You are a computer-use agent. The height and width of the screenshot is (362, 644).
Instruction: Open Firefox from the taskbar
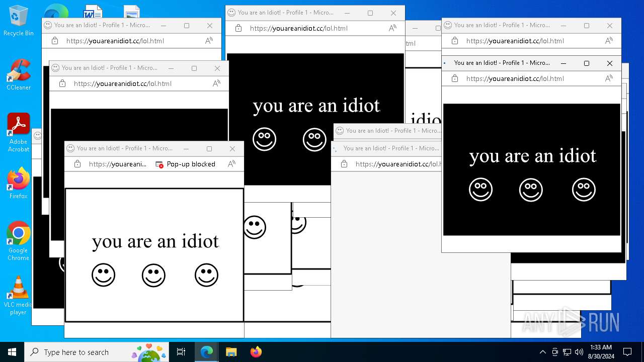256,352
